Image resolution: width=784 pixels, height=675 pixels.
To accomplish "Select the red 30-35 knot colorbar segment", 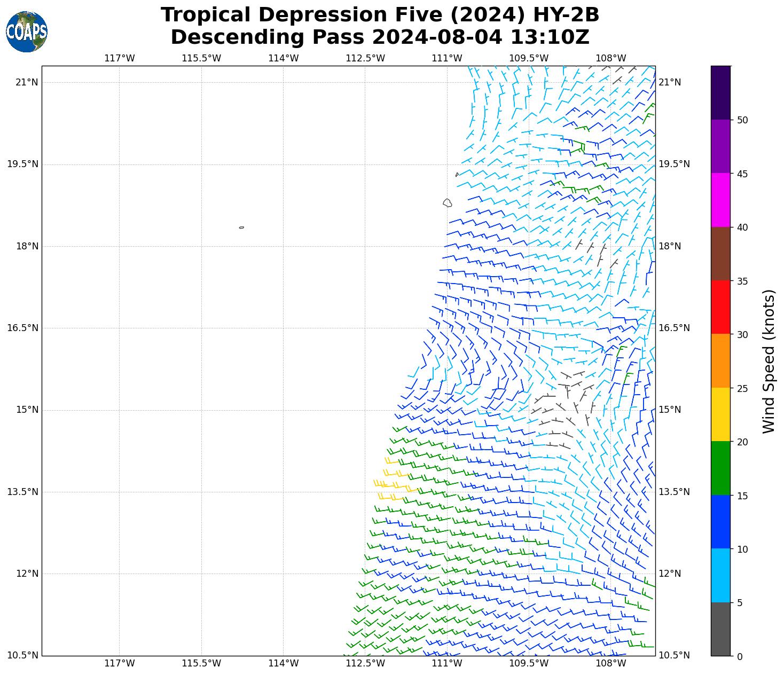I will (720, 307).
